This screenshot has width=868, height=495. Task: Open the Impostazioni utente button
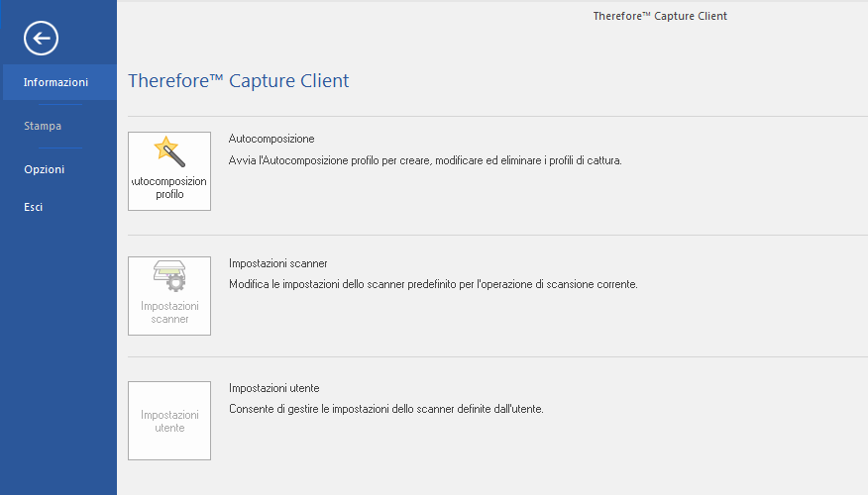tap(169, 421)
